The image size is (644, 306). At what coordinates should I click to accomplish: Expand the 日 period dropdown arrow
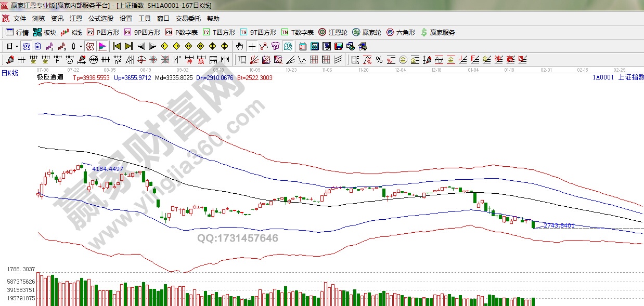click(x=17, y=46)
